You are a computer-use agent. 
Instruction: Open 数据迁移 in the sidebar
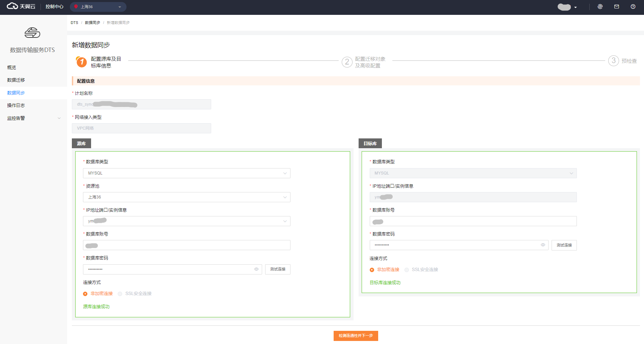[x=16, y=80]
